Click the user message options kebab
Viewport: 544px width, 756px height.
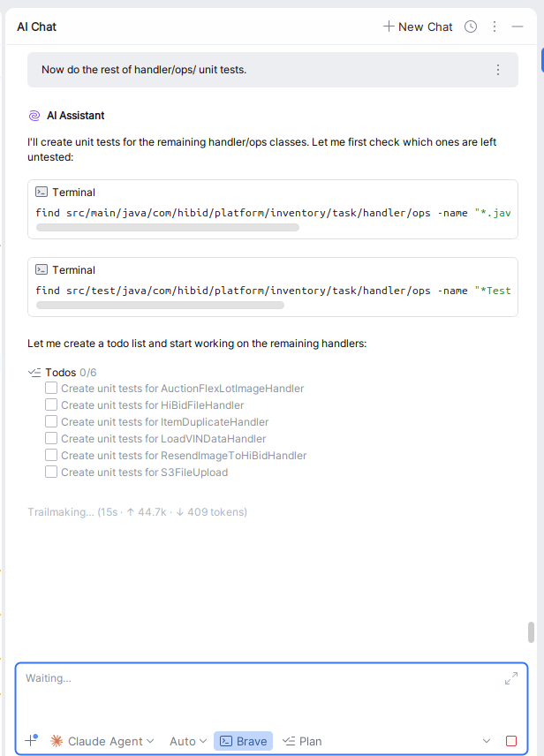(498, 70)
